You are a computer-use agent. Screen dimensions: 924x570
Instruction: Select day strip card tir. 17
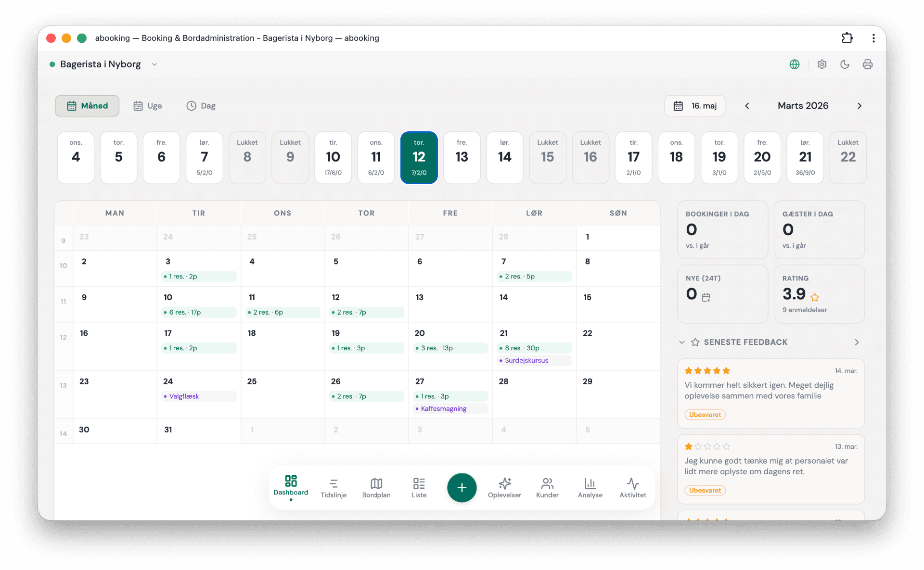click(633, 157)
